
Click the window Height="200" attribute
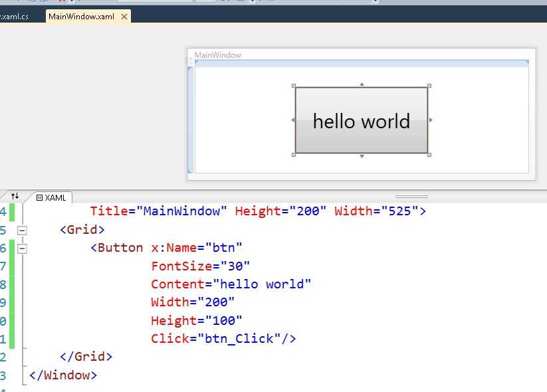pyautogui.click(x=281, y=211)
